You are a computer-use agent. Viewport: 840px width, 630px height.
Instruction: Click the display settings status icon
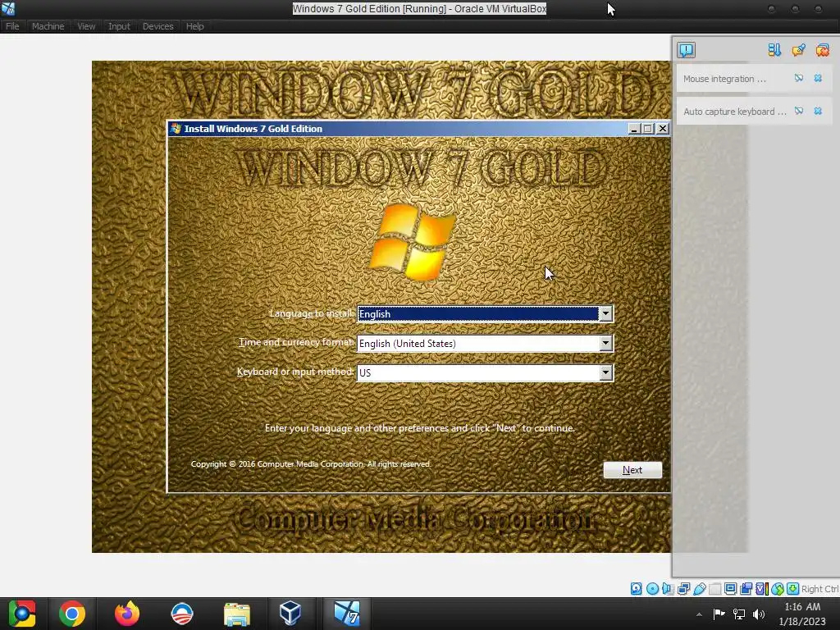pos(730,589)
